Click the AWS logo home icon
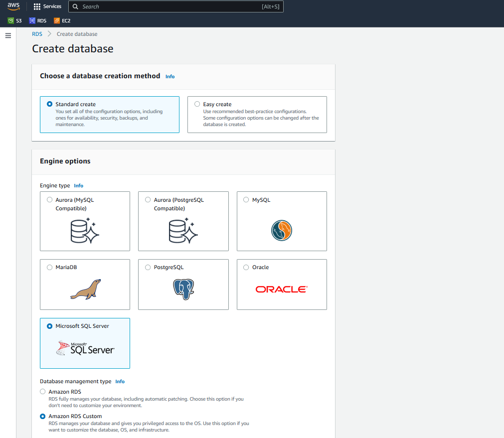This screenshot has height=438, width=504. (13, 6)
